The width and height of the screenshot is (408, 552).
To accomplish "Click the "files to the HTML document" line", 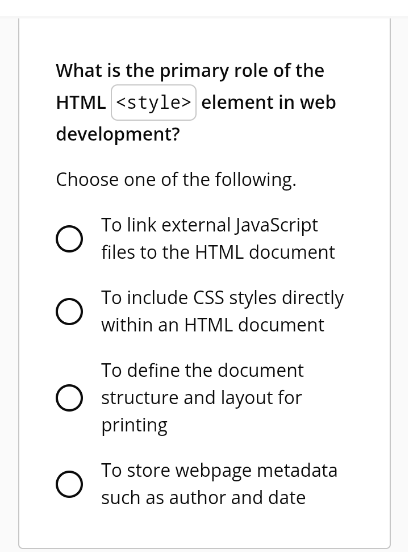I will (x=218, y=252).
